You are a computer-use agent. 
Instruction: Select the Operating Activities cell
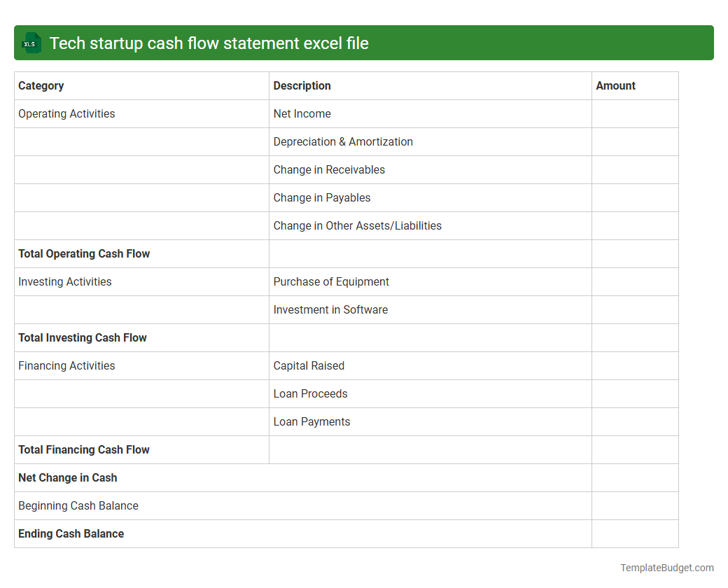66,113
